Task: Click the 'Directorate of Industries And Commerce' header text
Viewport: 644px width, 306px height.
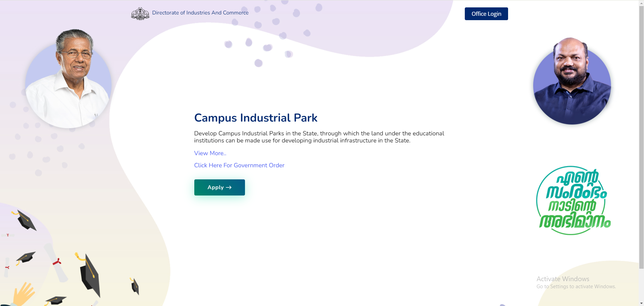Action: click(200, 13)
